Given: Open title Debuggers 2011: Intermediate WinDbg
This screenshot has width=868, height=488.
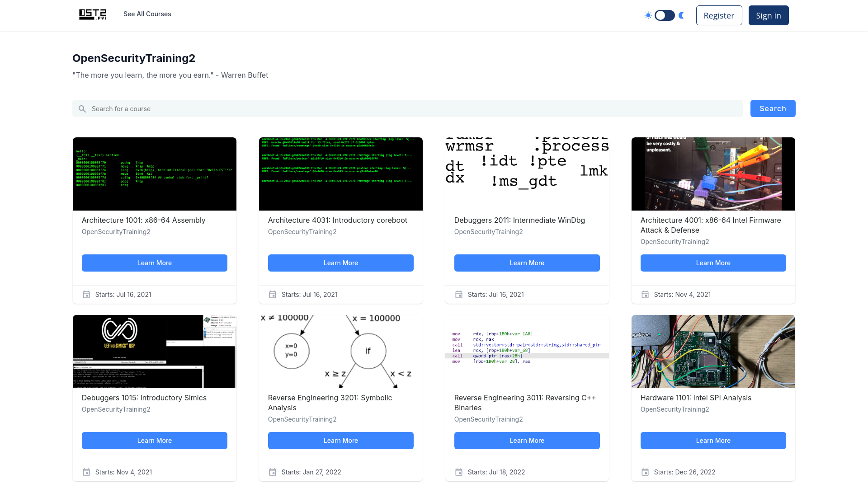Looking at the screenshot, I should [x=519, y=220].
